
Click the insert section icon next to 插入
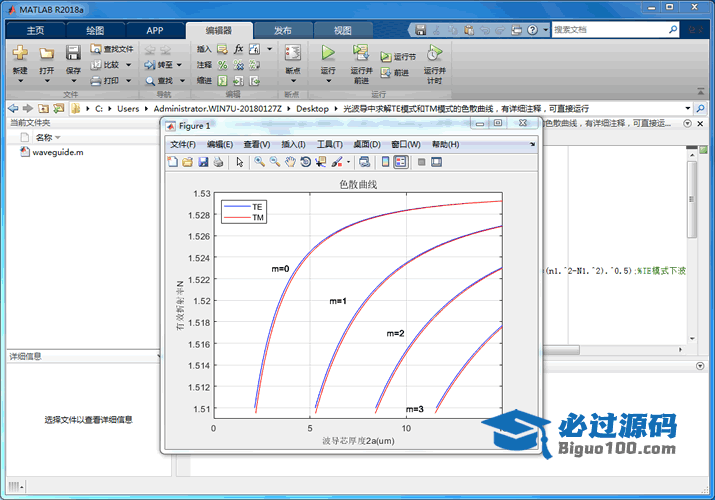(x=223, y=49)
